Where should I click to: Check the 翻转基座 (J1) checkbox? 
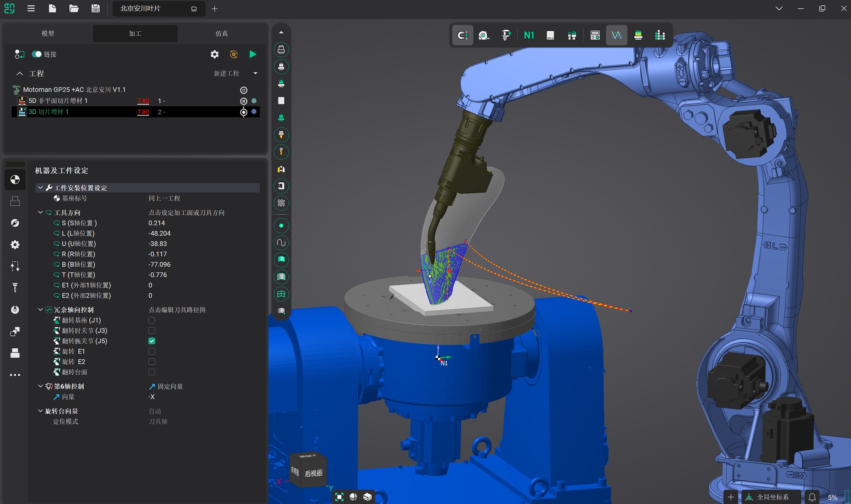tap(152, 321)
